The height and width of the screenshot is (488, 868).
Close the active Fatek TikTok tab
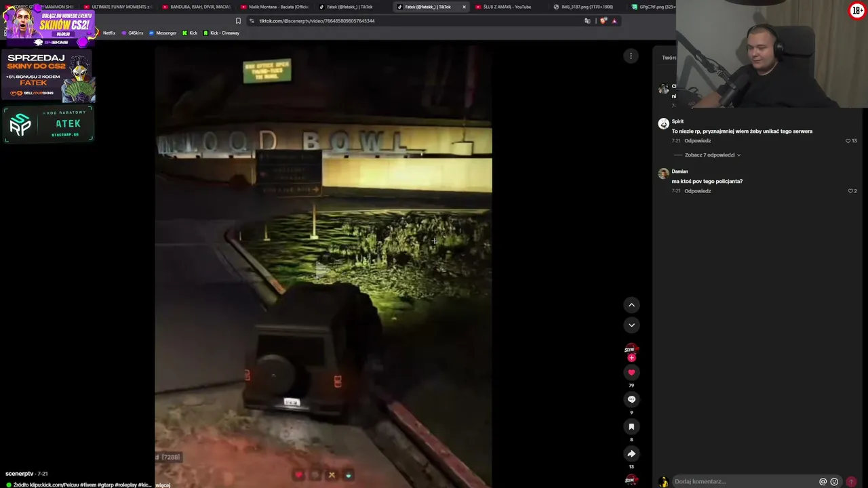click(464, 7)
